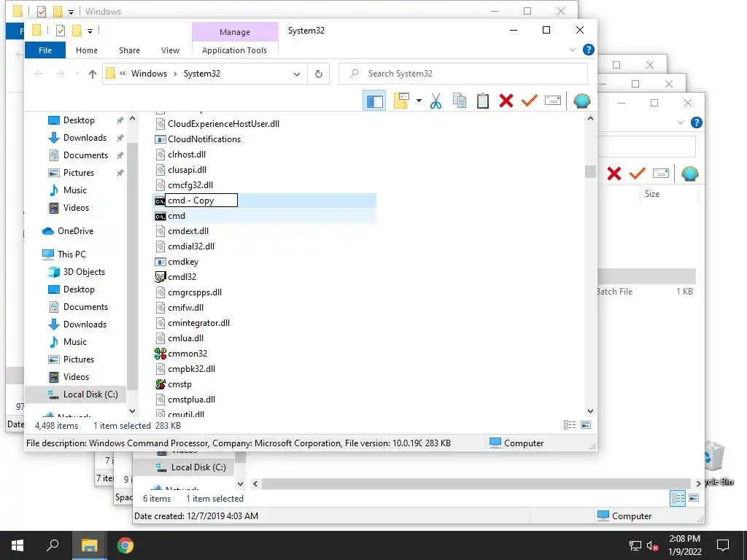Select cmintegrator.dll in the file list

[x=198, y=323]
